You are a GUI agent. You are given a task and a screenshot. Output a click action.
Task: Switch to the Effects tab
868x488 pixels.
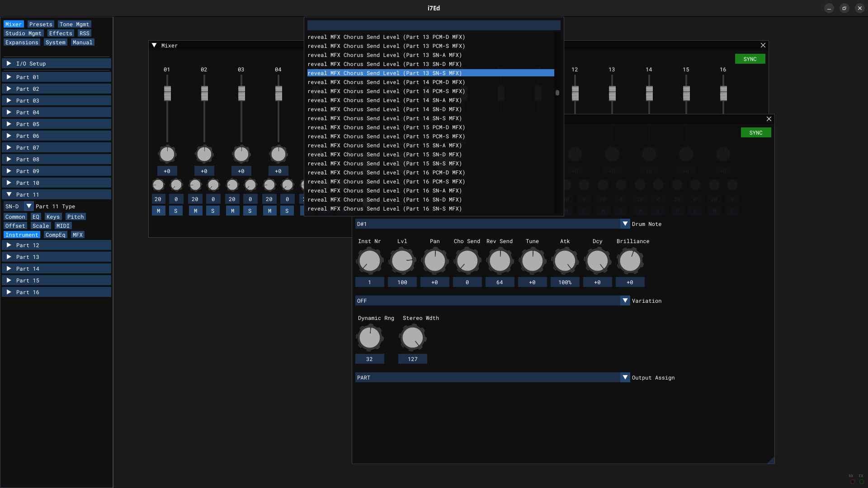point(61,33)
